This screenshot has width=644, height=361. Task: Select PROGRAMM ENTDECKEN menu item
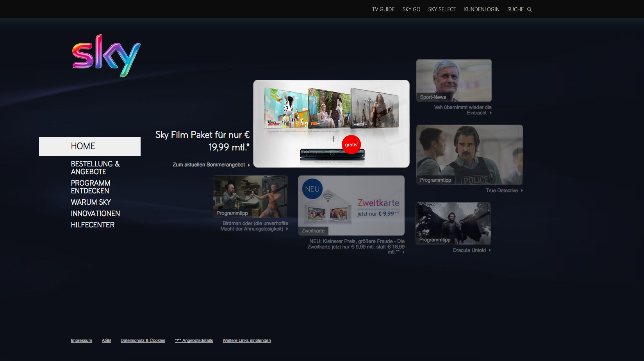91,187
